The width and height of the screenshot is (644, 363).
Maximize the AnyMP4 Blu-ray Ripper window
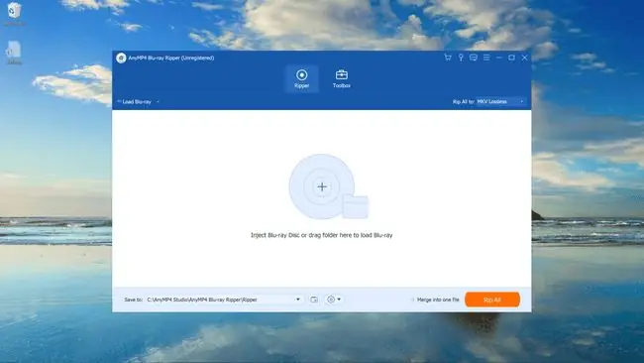tap(512, 58)
